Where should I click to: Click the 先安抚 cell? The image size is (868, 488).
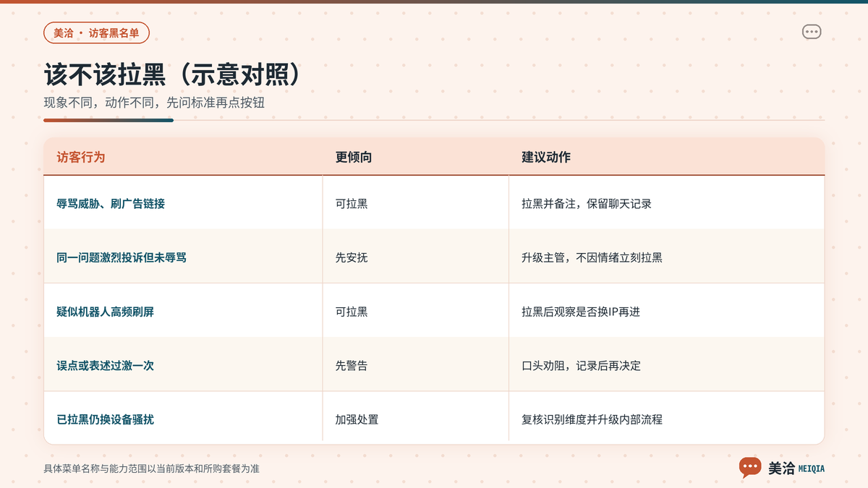[352, 257]
